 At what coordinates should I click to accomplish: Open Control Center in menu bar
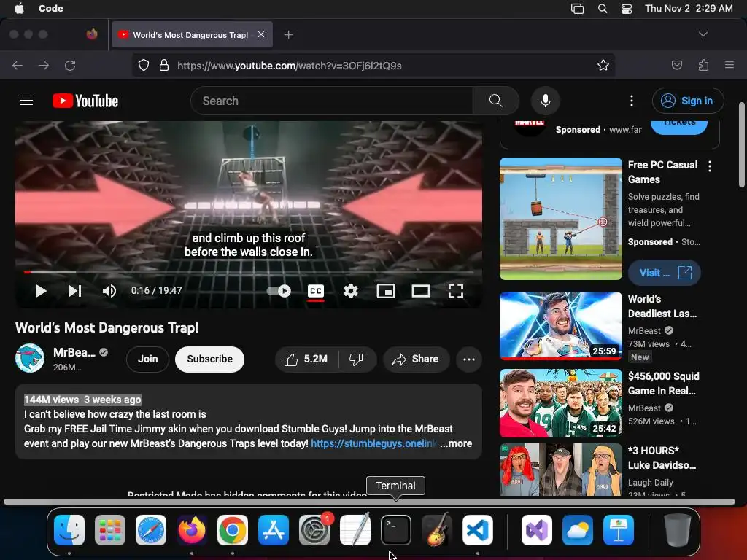pyautogui.click(x=627, y=8)
